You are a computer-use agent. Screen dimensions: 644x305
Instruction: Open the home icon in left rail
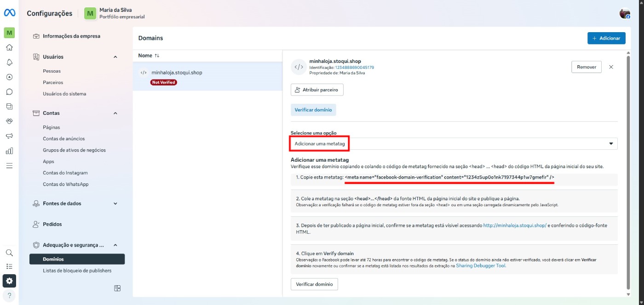(x=9, y=47)
